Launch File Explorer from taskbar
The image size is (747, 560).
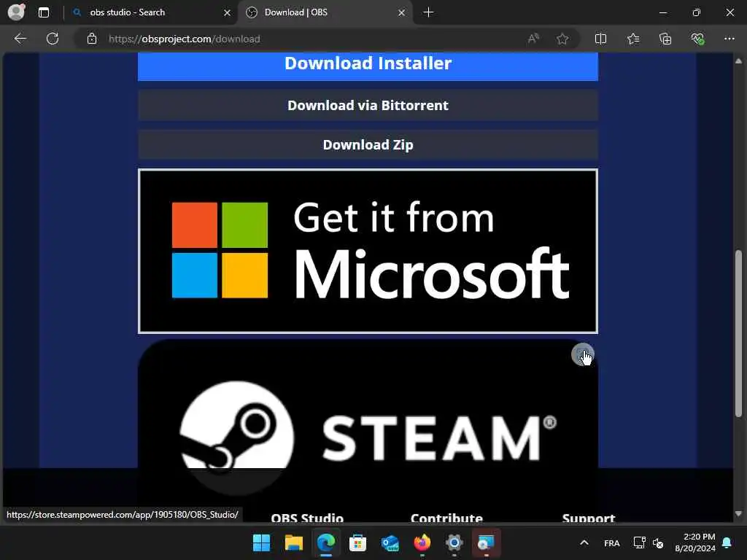click(294, 542)
